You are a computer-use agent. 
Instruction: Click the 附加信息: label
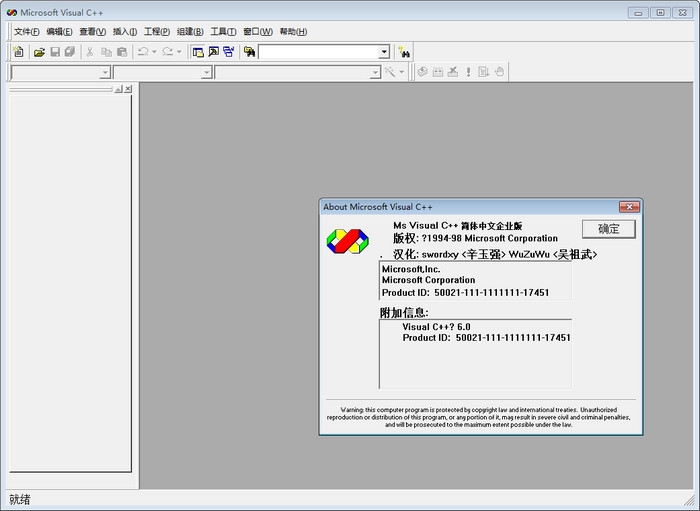tap(404, 312)
